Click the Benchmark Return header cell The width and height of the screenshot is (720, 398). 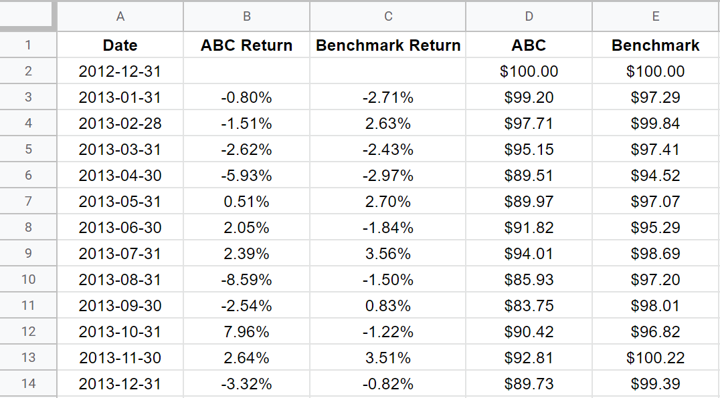pyautogui.click(x=388, y=45)
